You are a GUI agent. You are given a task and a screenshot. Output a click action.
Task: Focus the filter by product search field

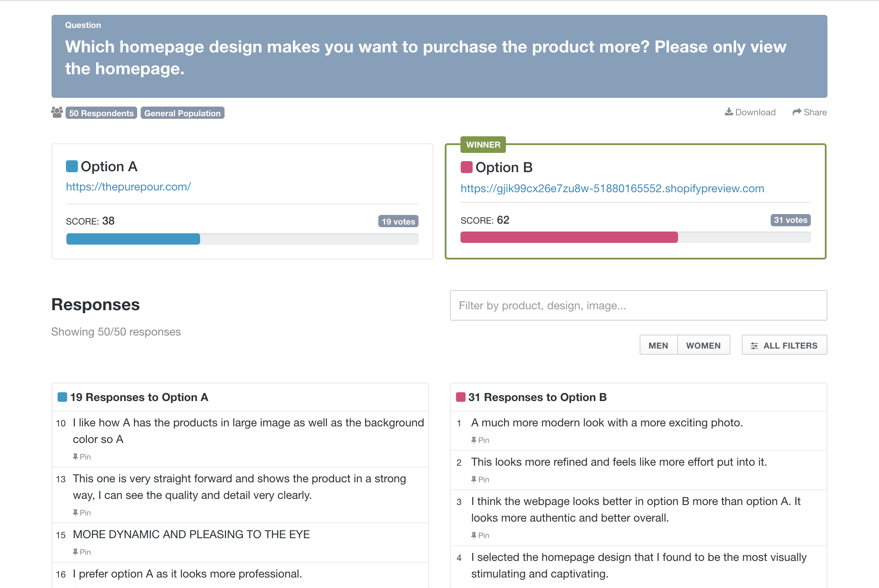pos(638,305)
